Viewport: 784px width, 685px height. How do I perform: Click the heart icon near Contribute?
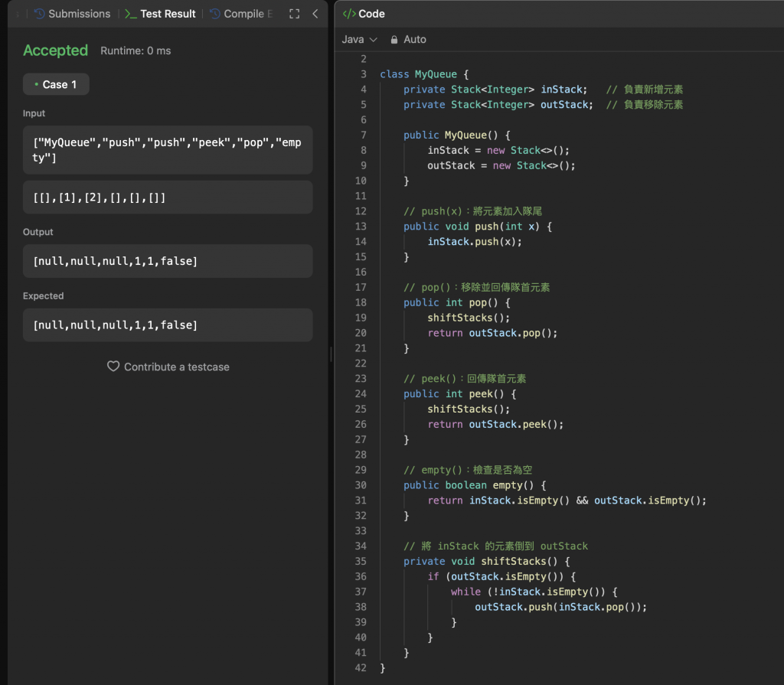pyautogui.click(x=113, y=367)
